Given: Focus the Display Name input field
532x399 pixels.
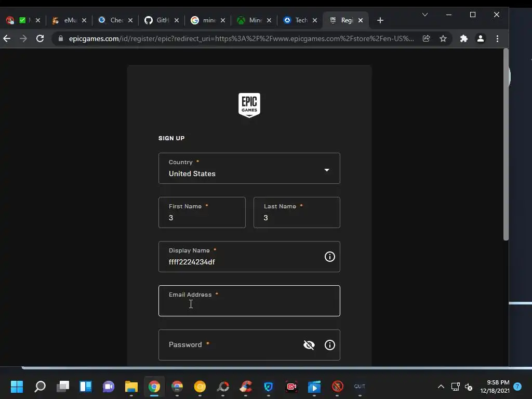Looking at the screenshot, I should [249, 257].
